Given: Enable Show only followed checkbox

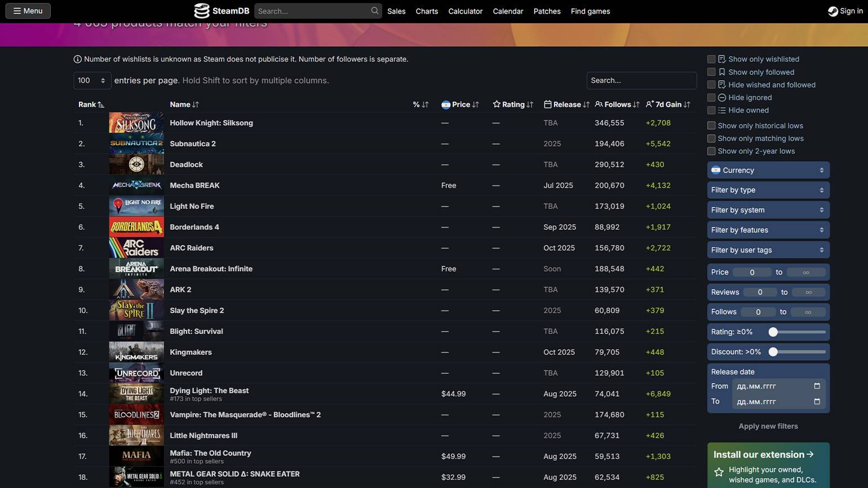Looking at the screenshot, I should coord(711,72).
